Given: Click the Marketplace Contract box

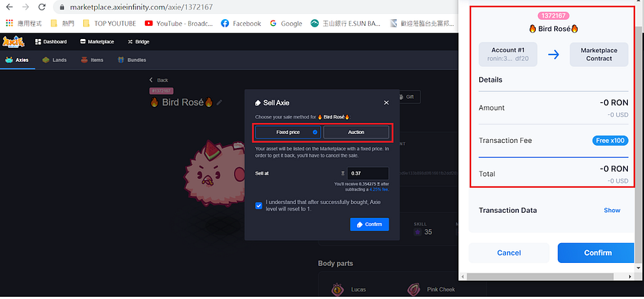Looking at the screenshot, I should pos(599,54).
